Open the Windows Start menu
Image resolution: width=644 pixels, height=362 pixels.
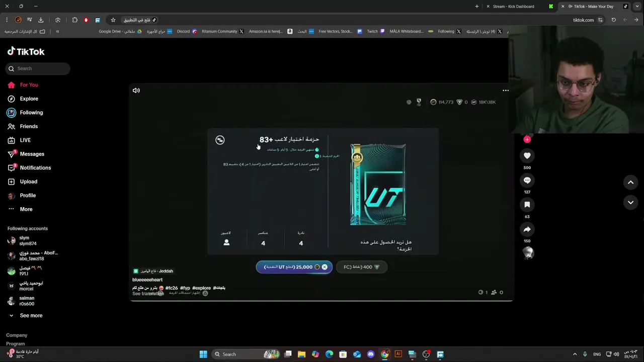coord(203,354)
